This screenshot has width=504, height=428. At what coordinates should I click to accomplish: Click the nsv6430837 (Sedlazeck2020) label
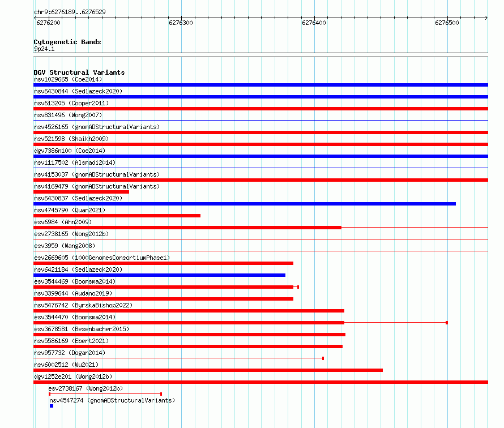[x=78, y=198]
